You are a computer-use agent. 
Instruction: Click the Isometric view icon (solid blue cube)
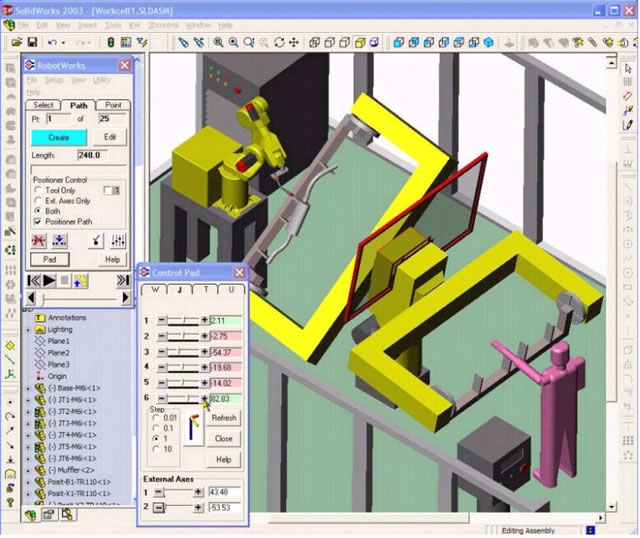coord(489,42)
